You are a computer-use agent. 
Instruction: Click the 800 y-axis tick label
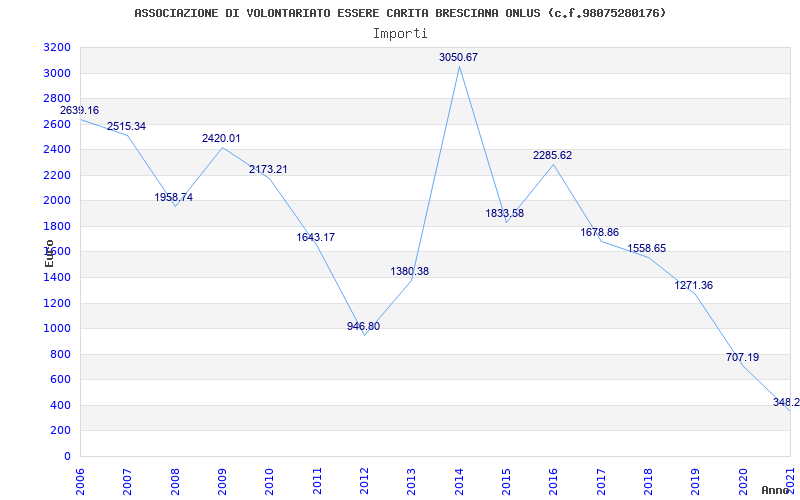[60, 355]
